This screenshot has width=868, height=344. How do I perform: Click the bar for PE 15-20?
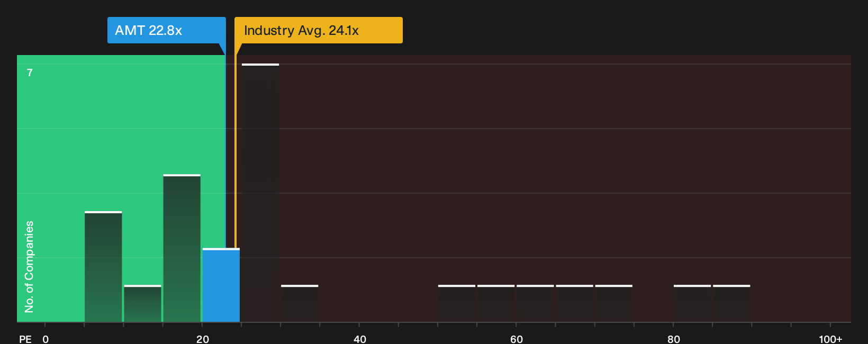tap(182, 248)
